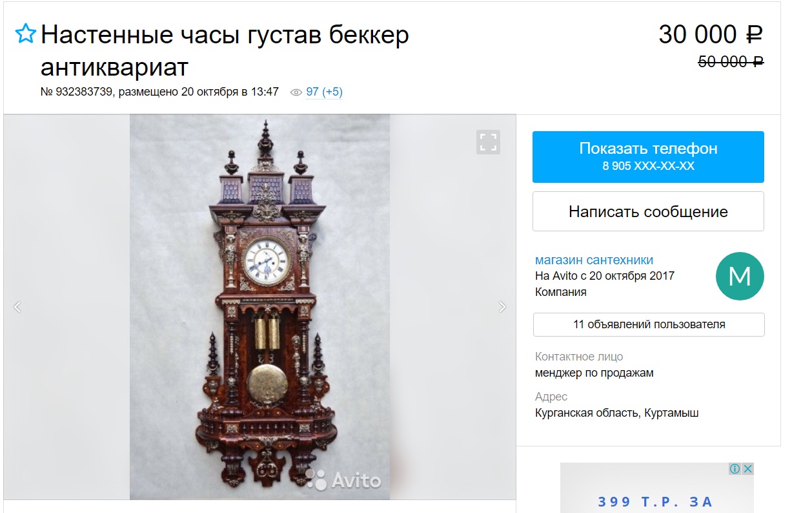Click Написать сообщение button
The image size is (812, 513).
[x=648, y=211]
